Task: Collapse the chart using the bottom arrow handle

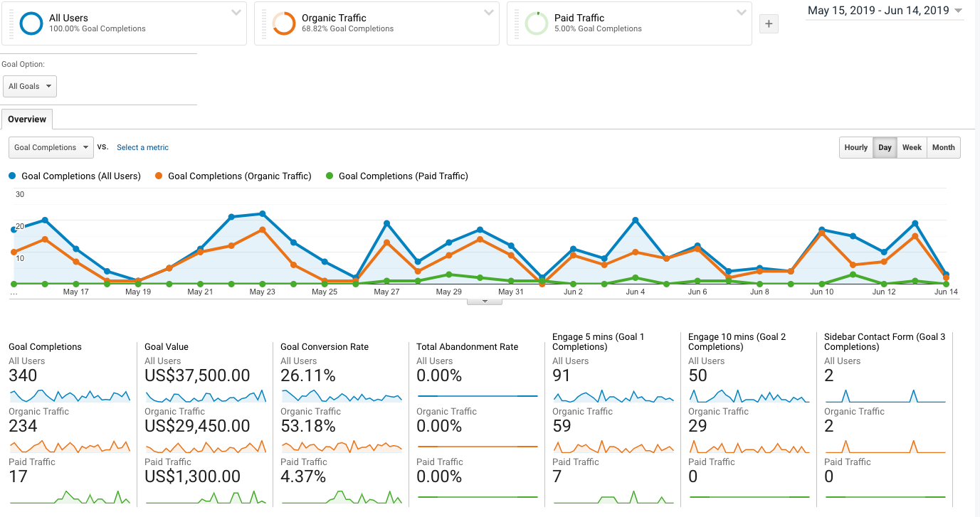Action: pos(485,302)
